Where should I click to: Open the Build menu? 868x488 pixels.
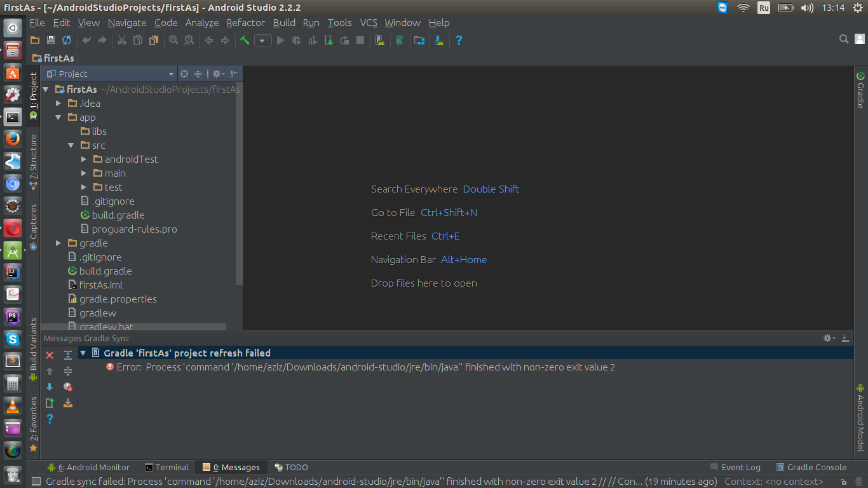click(284, 23)
